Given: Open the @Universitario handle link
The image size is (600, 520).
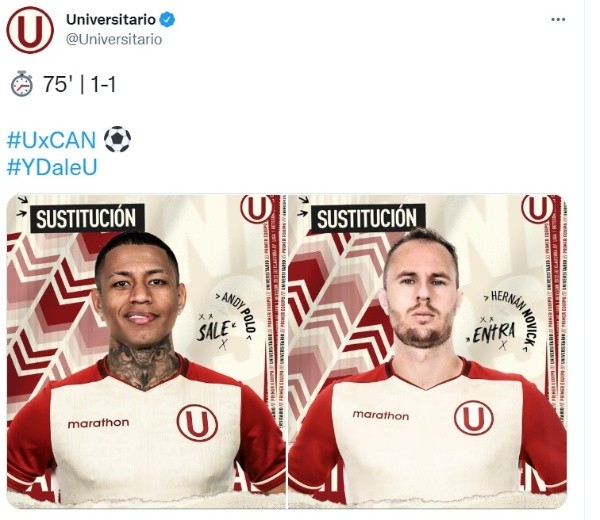Looking at the screenshot, I should coord(114,39).
